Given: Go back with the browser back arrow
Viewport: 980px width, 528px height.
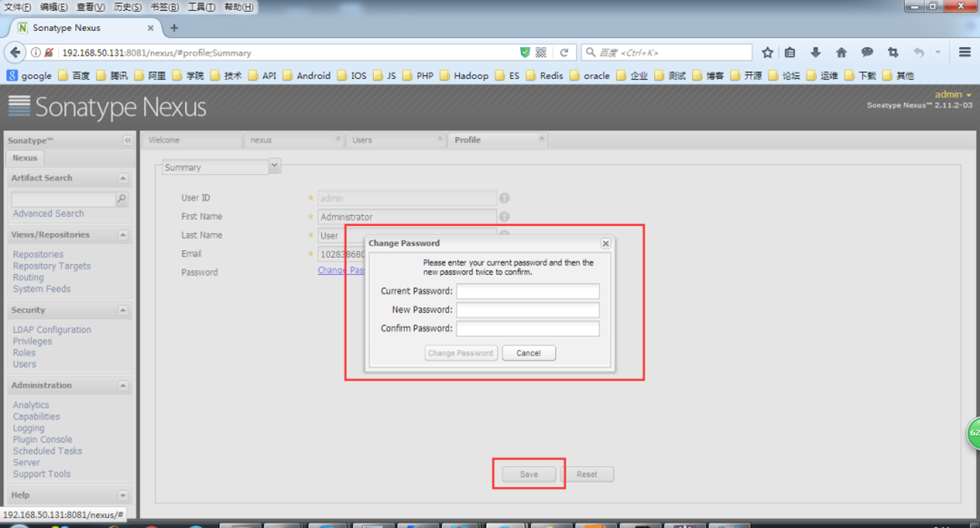Looking at the screenshot, I should (x=15, y=52).
